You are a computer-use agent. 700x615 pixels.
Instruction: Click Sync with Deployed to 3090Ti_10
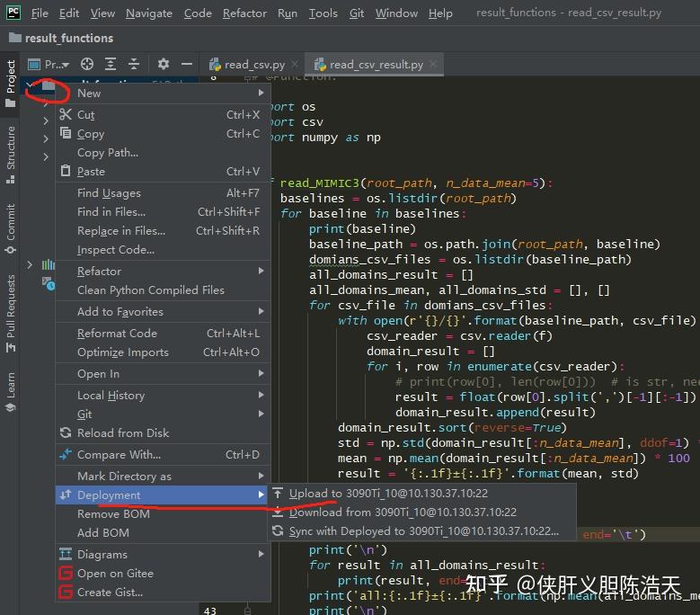421,530
